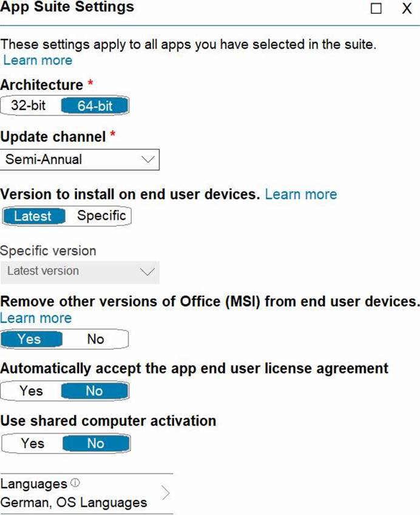Select 32-bit architecture option

coord(29,106)
